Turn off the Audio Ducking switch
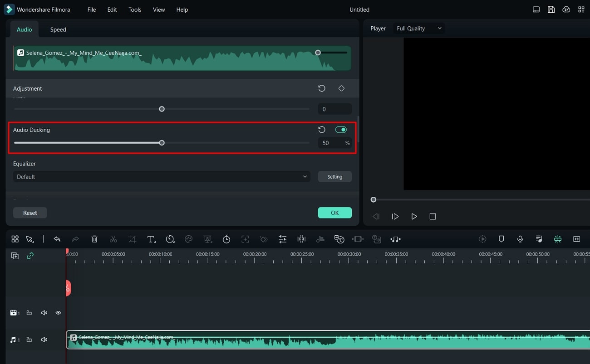590x364 pixels. (341, 130)
